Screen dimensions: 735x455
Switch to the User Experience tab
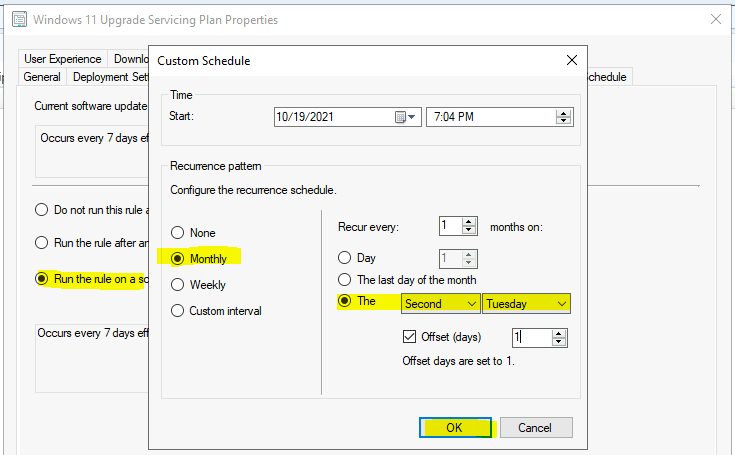click(63, 59)
